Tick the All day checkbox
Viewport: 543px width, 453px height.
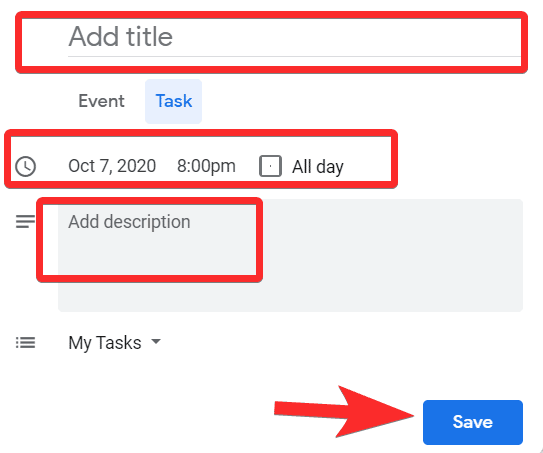(270, 166)
